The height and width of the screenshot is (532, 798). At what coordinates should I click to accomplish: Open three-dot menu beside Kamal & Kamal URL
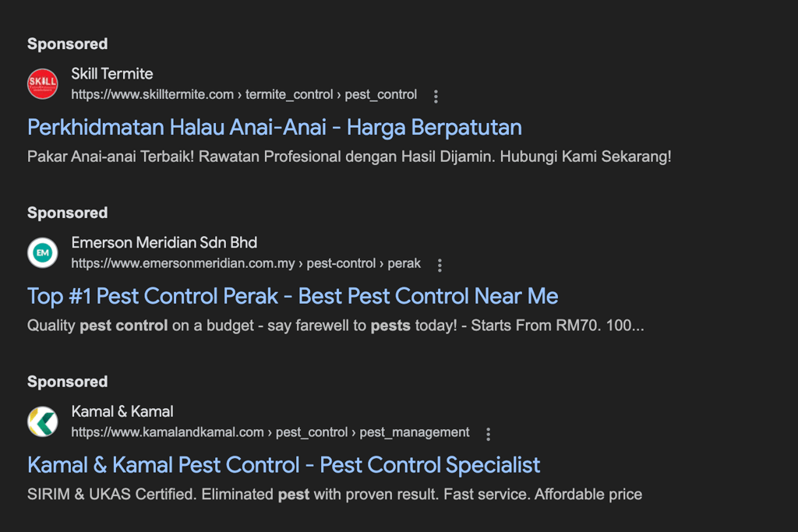pyautogui.click(x=489, y=434)
